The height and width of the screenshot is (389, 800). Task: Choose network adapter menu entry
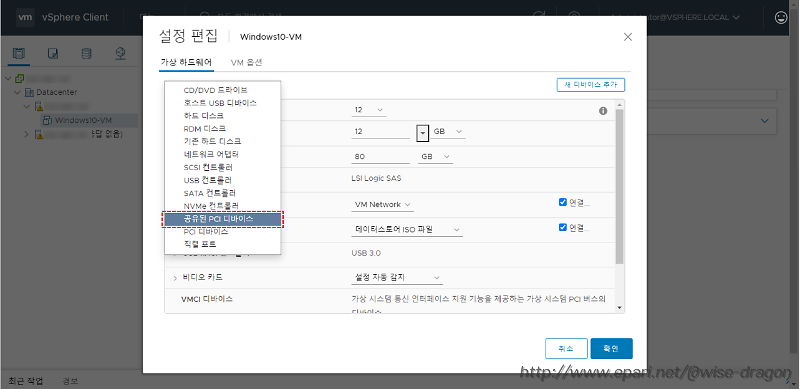(x=222, y=154)
